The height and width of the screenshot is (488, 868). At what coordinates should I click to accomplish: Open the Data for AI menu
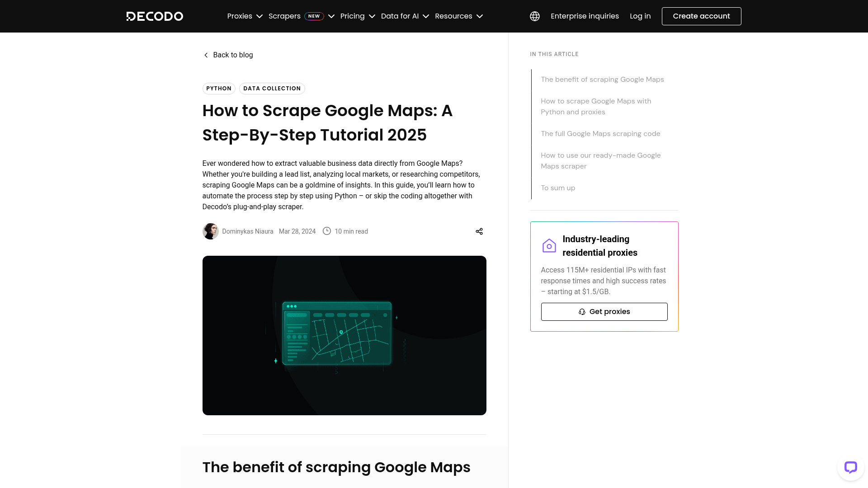tap(400, 16)
